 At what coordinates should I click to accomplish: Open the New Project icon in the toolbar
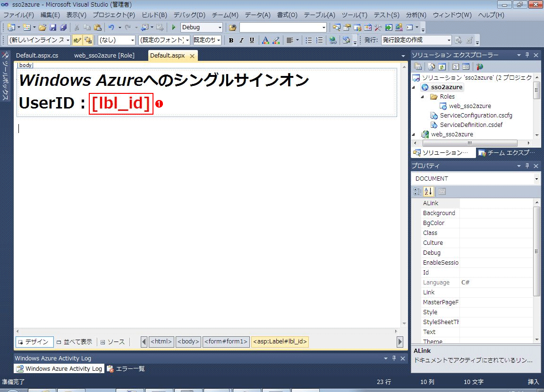coord(11,27)
